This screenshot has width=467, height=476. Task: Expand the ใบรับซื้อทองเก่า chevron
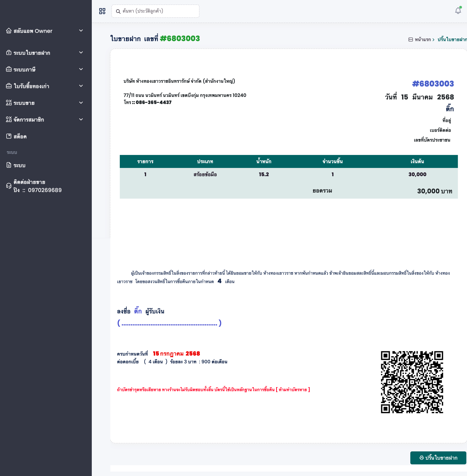point(81,86)
